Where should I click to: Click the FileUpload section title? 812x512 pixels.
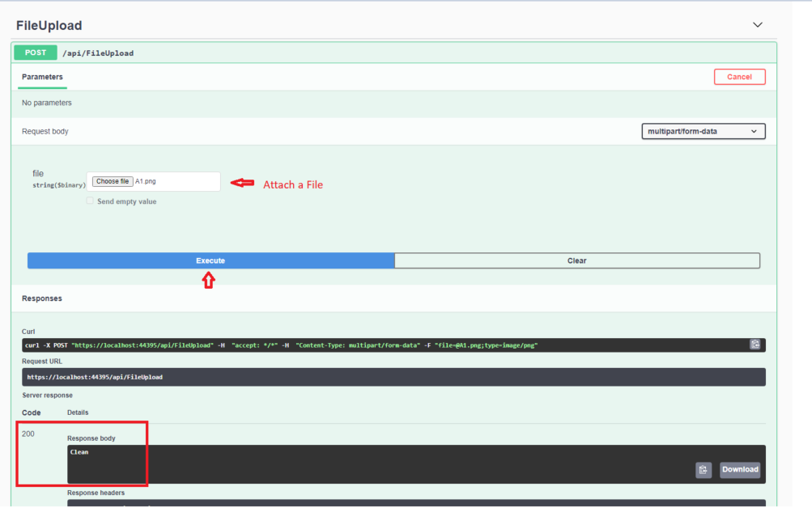(49, 25)
